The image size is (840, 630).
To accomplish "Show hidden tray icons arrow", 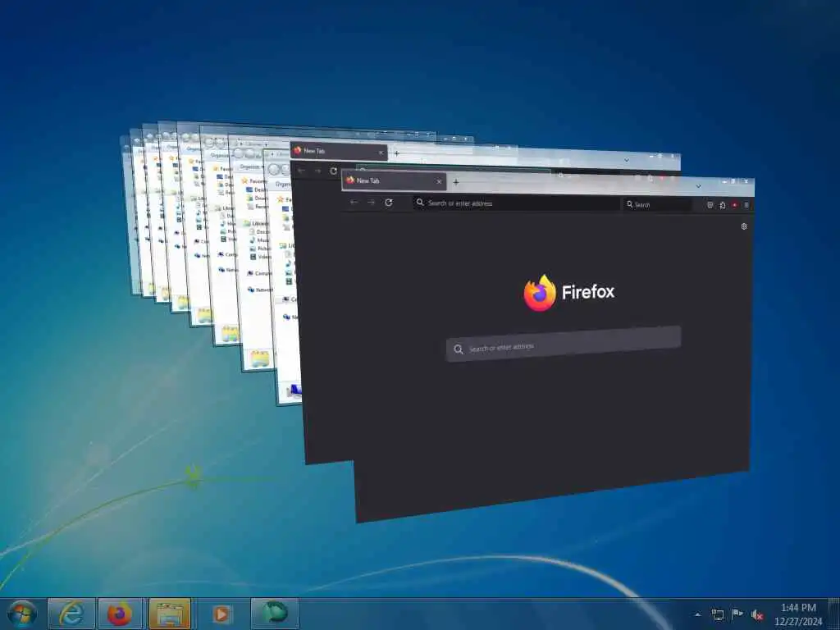I will (x=697, y=614).
